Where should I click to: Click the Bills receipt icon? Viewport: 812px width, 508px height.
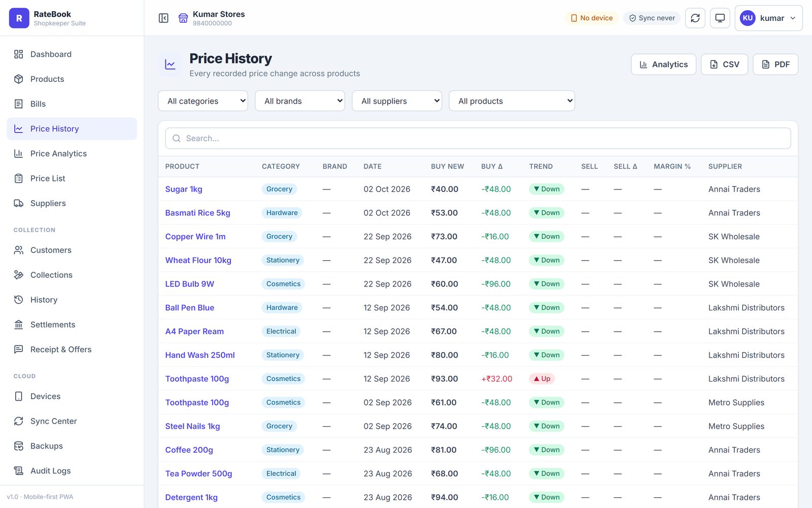[19, 104]
